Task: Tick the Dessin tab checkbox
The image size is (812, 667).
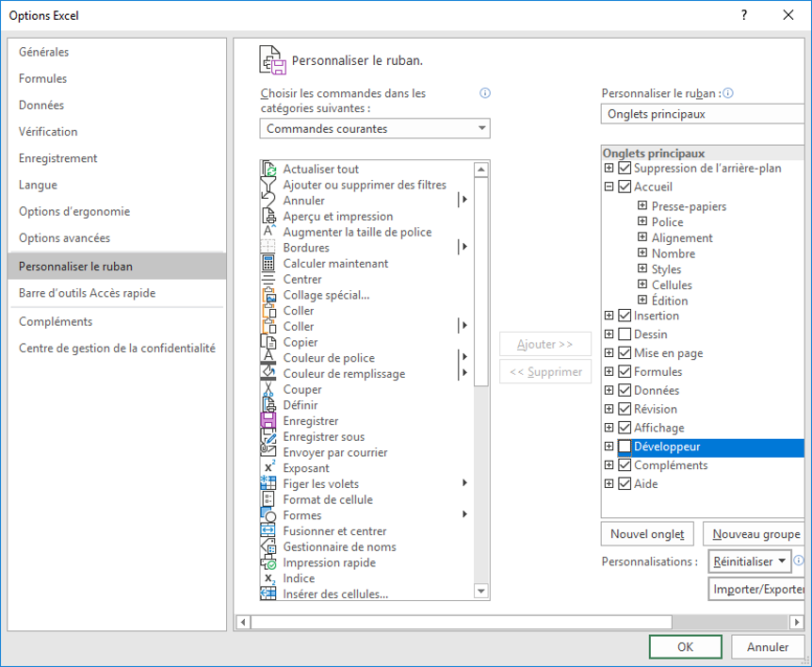Action: point(625,334)
